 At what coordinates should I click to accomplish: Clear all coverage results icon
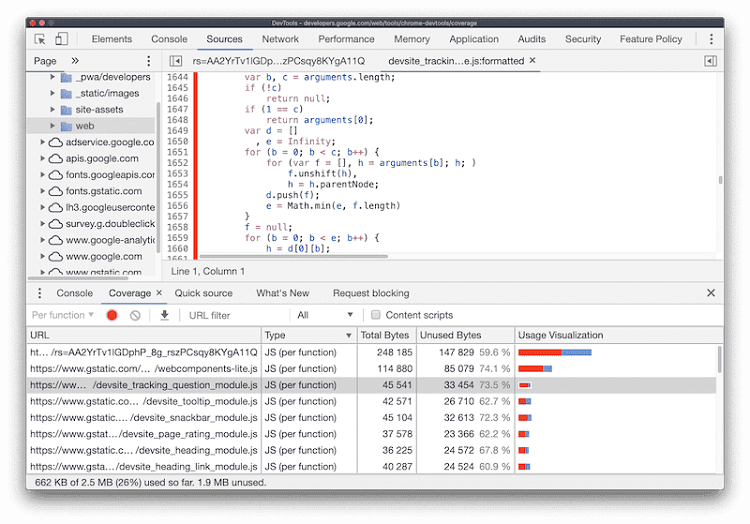pos(135,315)
